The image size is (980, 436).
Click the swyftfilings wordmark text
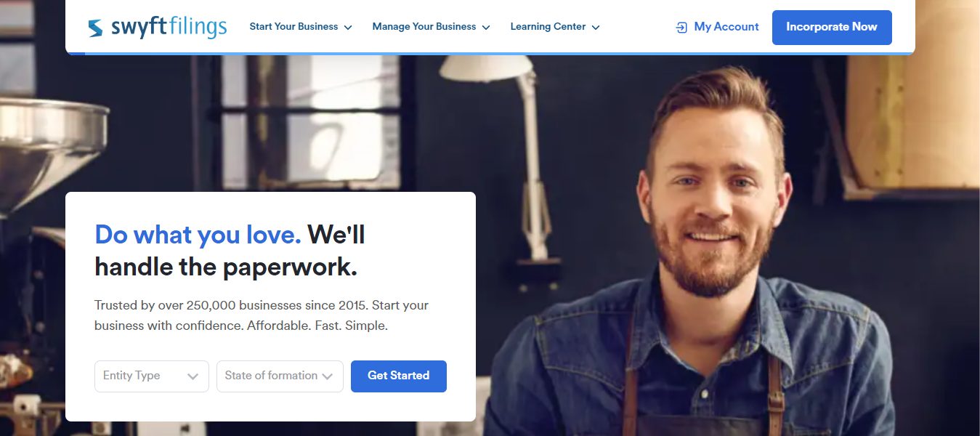click(x=169, y=28)
